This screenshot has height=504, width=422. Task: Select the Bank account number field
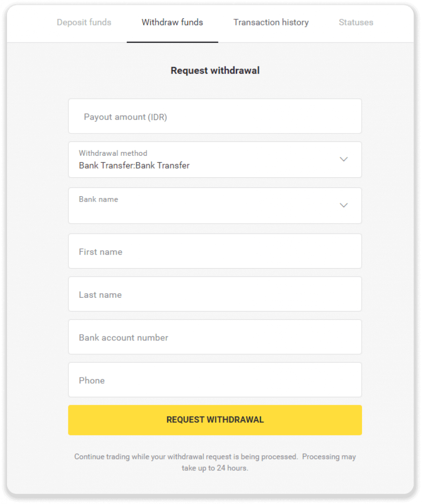(x=215, y=337)
